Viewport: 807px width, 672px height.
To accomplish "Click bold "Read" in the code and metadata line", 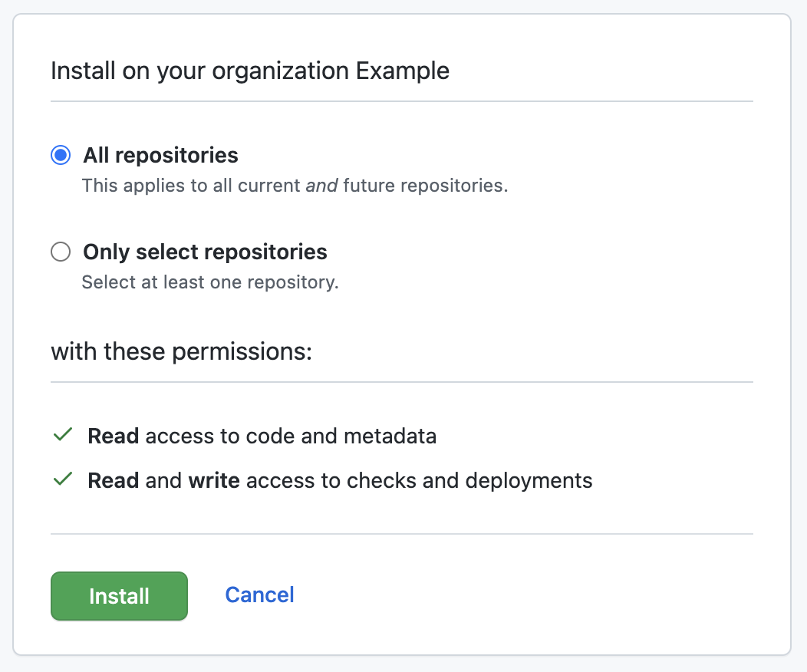I will [113, 436].
